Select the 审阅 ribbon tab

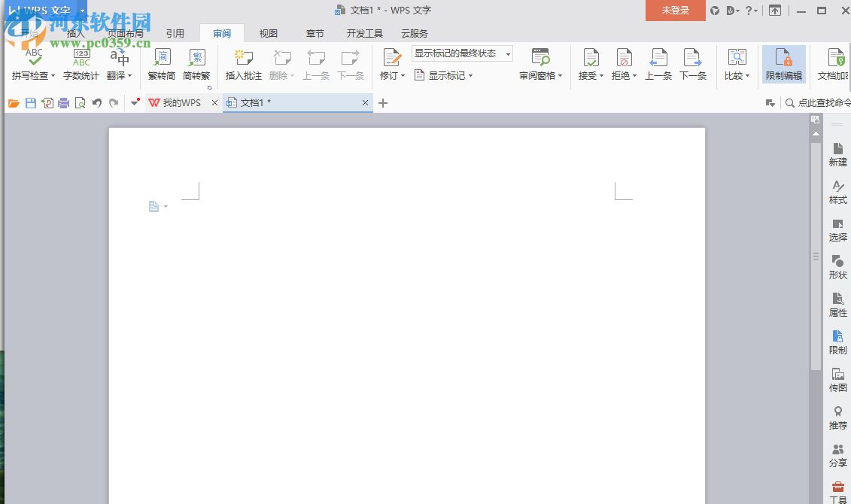pyautogui.click(x=222, y=33)
